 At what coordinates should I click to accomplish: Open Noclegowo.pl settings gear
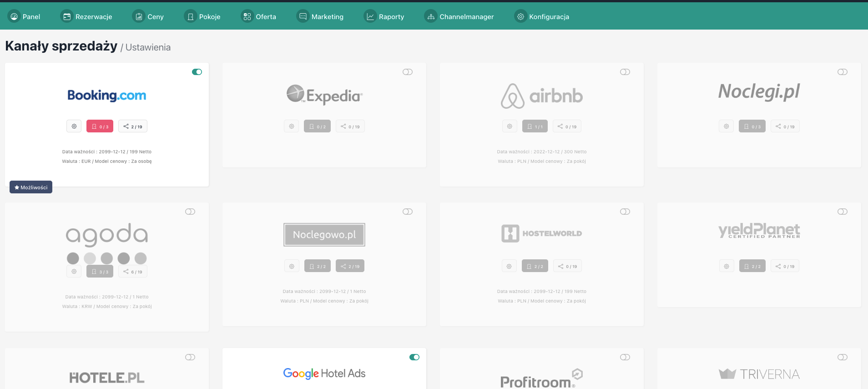point(292,266)
